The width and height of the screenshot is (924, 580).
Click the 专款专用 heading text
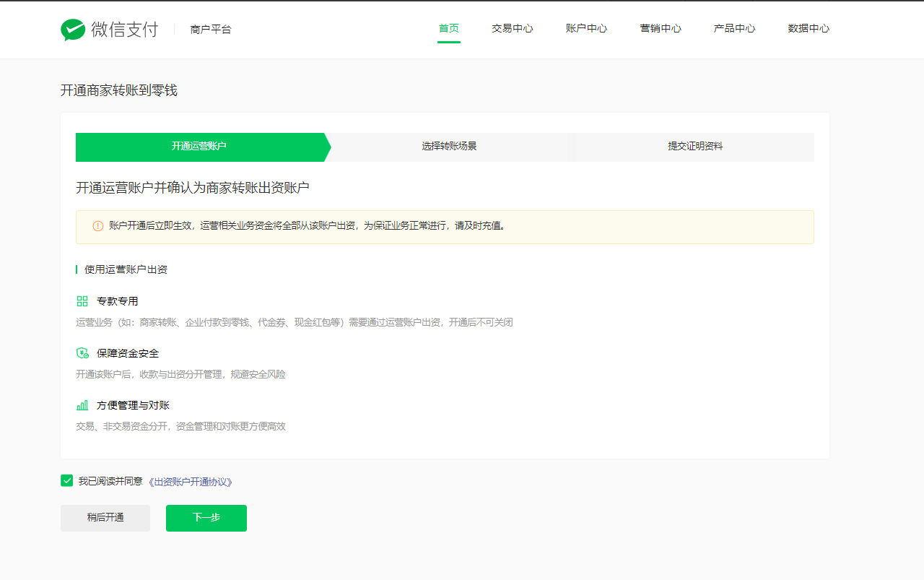(x=117, y=301)
